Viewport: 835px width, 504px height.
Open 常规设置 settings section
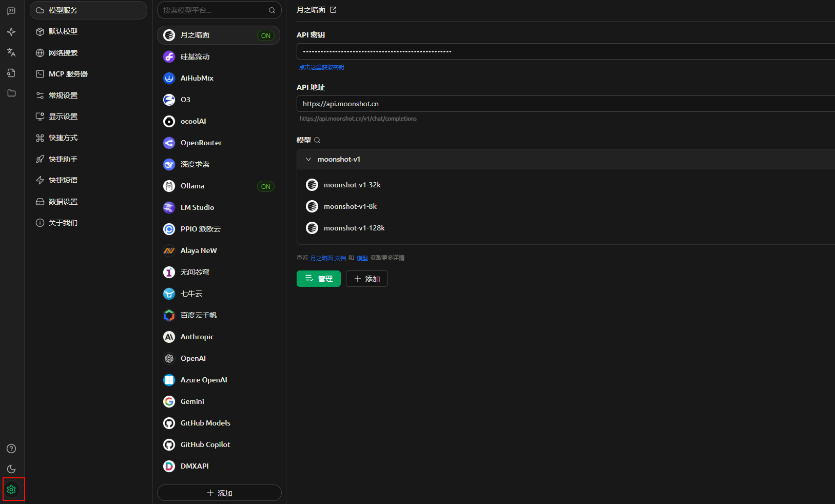click(x=88, y=95)
